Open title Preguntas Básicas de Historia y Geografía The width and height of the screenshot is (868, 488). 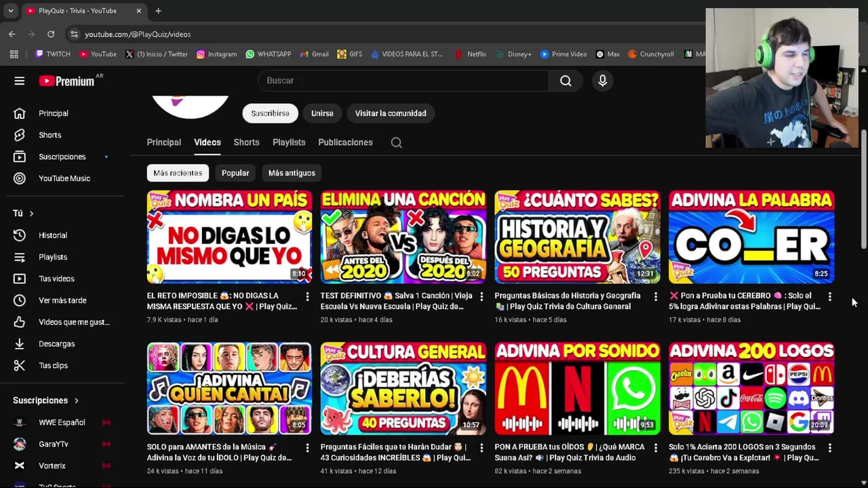click(x=568, y=301)
